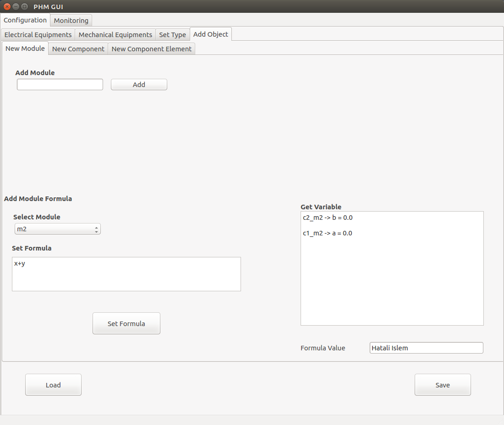Apply formula with Set Formula button
The height and width of the screenshot is (425, 504).
[126, 323]
